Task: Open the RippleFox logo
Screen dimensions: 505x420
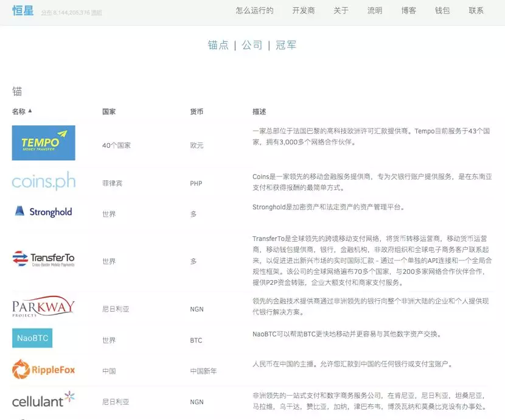Action: (43, 369)
